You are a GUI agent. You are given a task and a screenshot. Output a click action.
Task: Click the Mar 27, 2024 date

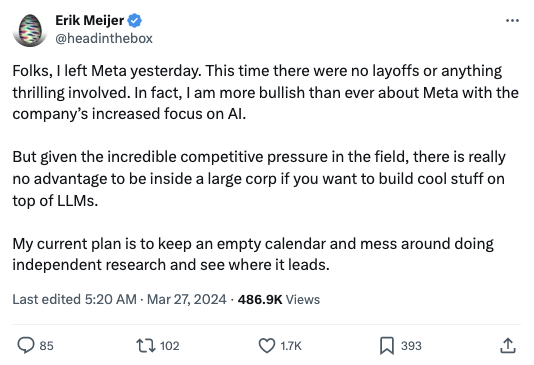187,299
